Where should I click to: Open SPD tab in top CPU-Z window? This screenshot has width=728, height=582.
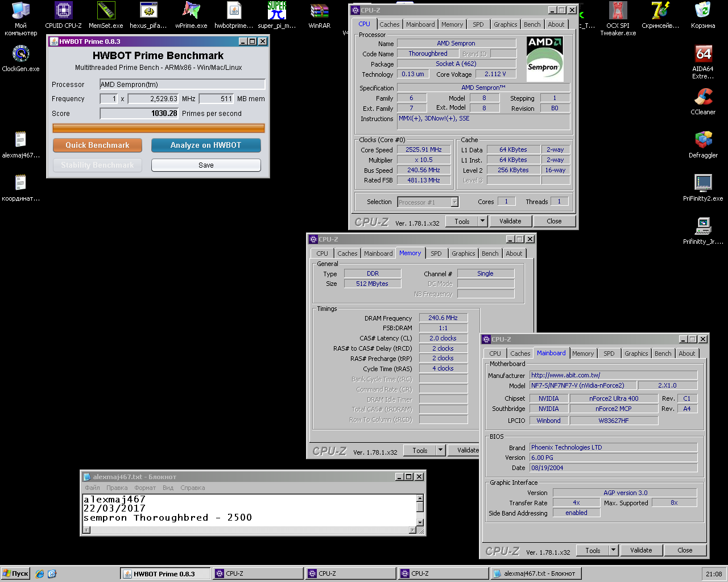coord(478,24)
